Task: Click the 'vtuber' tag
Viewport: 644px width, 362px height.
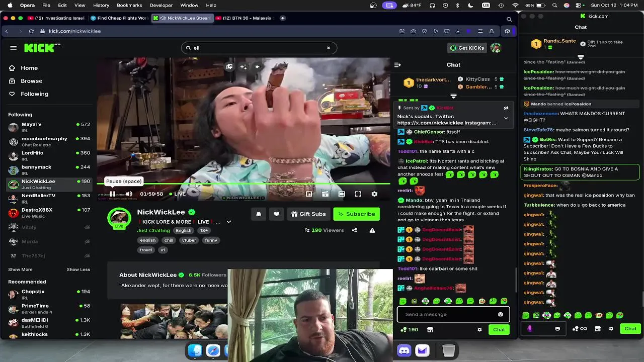Action: 189,240
